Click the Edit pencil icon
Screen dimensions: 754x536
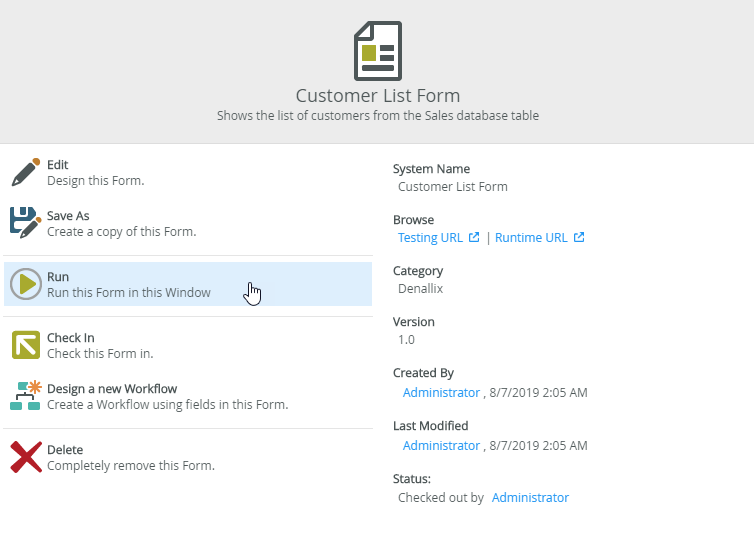click(25, 172)
